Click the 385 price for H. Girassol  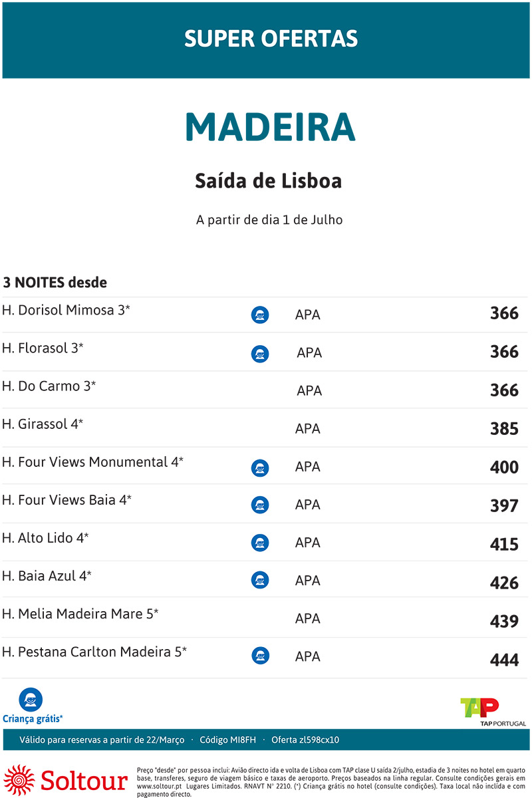pos(504,429)
